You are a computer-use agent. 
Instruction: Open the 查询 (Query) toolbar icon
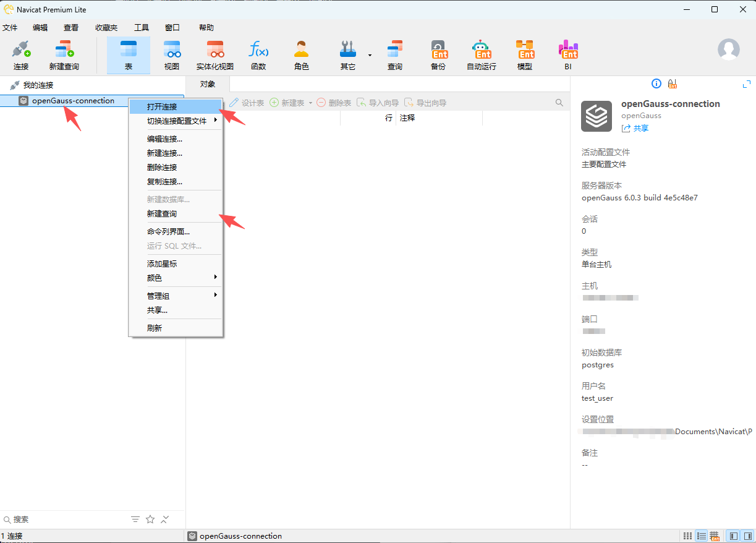point(395,56)
